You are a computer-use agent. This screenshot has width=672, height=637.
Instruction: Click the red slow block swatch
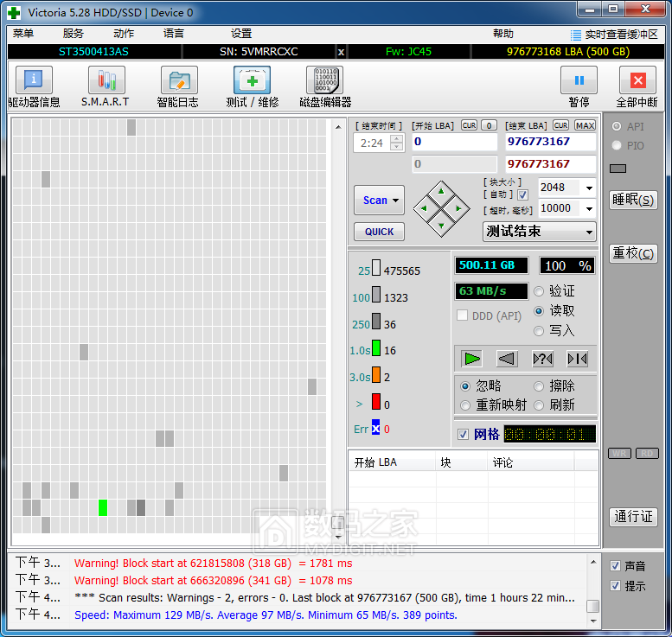[376, 401]
